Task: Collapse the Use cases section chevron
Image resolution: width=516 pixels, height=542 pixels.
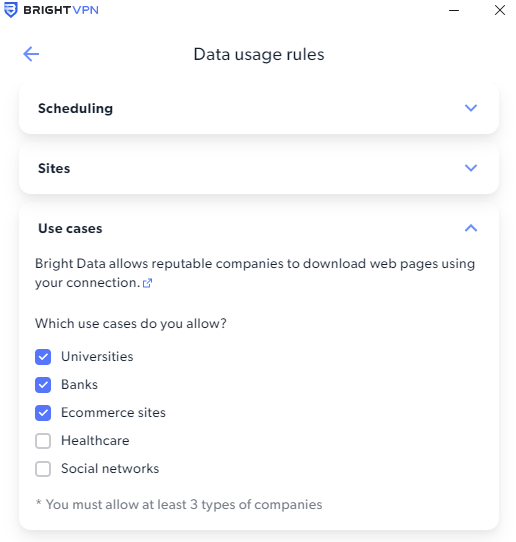Action: [x=471, y=228]
